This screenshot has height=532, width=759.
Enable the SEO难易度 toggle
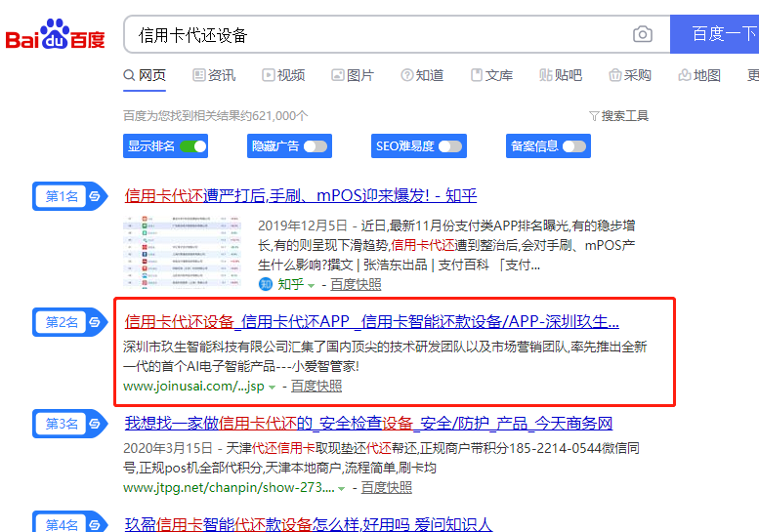point(450,146)
